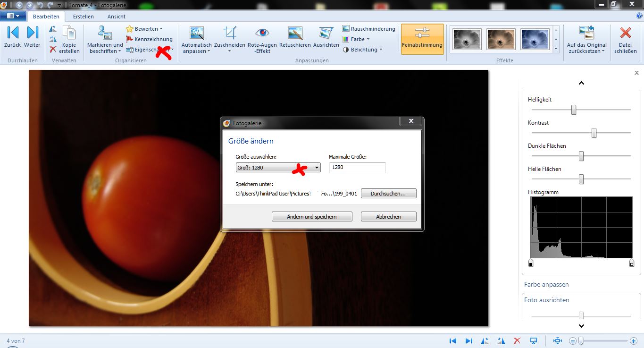Image resolution: width=644 pixels, height=348 pixels.
Task: Expand the Farbe anpassen section
Action: (546, 284)
